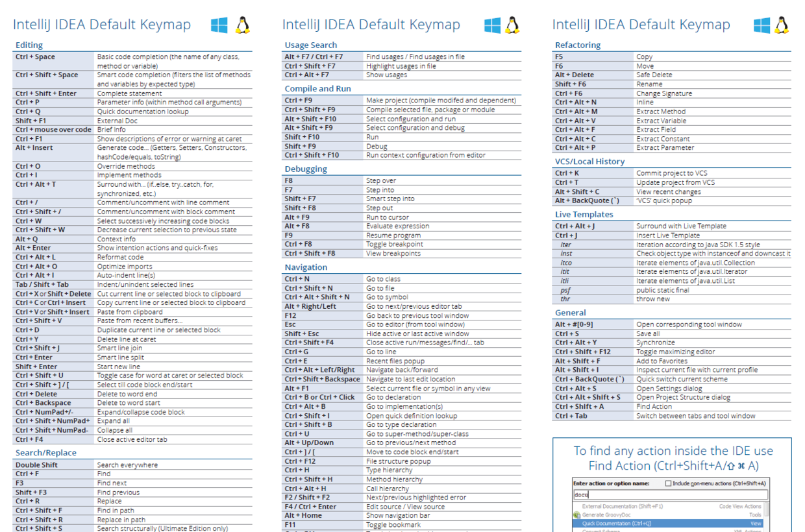Click the 'Go to class' description
Screen dimensions: 805x532
[384, 279]
